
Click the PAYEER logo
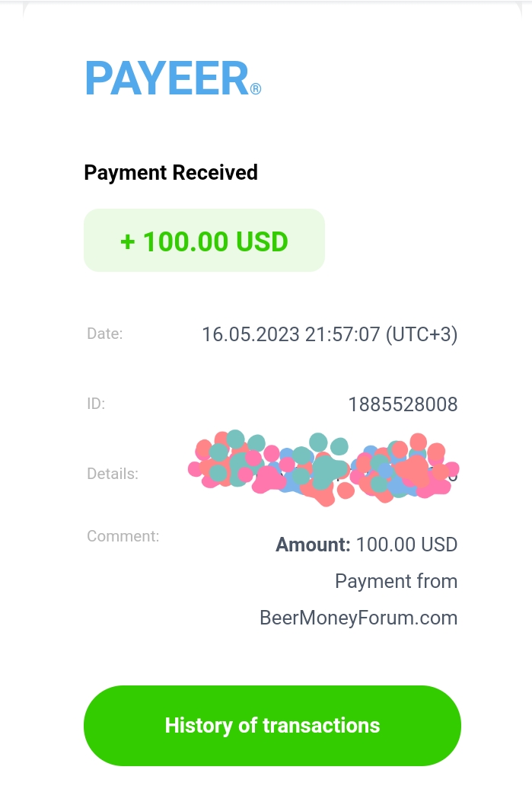click(167, 78)
